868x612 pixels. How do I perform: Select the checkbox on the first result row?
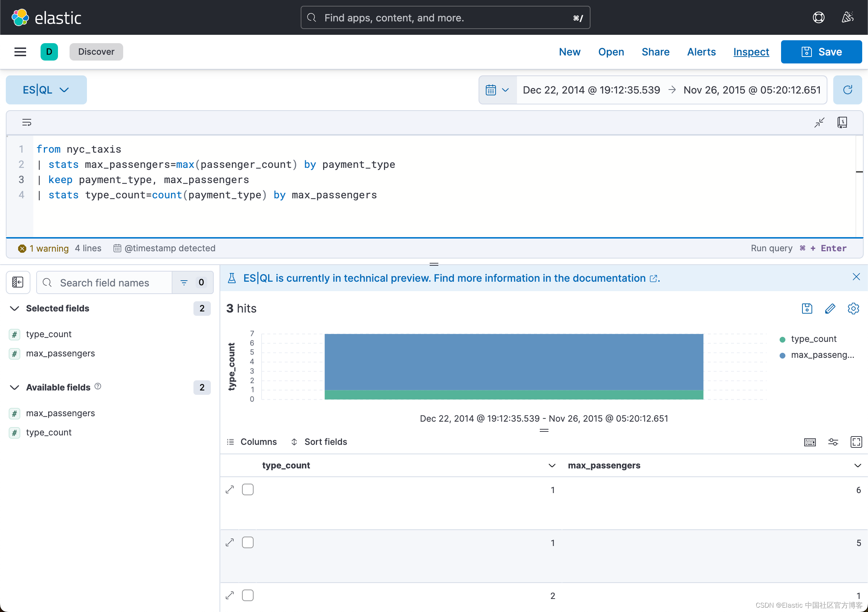tap(248, 489)
